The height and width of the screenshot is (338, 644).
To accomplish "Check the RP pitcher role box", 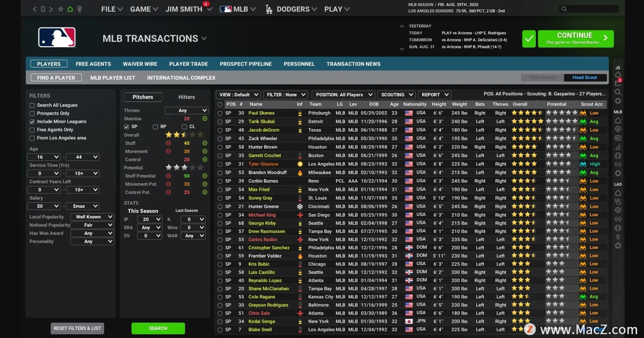I will point(155,127).
